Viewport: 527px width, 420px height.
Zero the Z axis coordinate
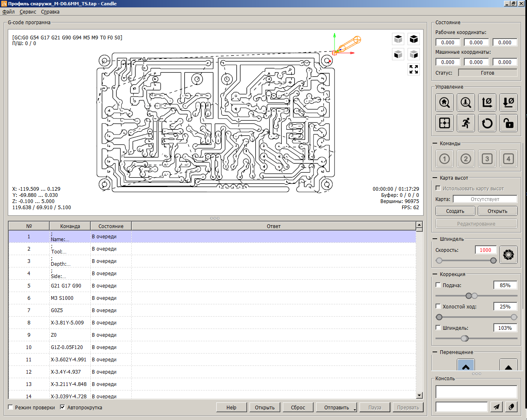coord(509,103)
